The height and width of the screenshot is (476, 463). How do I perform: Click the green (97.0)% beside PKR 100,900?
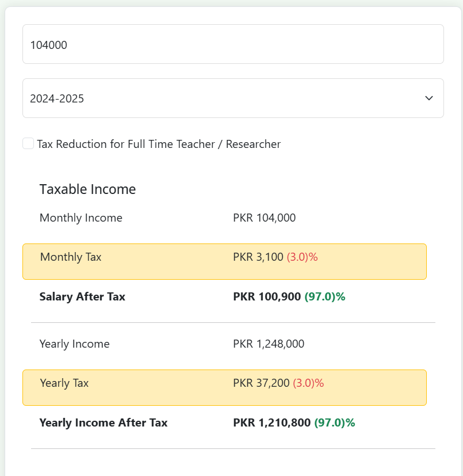coord(325,296)
